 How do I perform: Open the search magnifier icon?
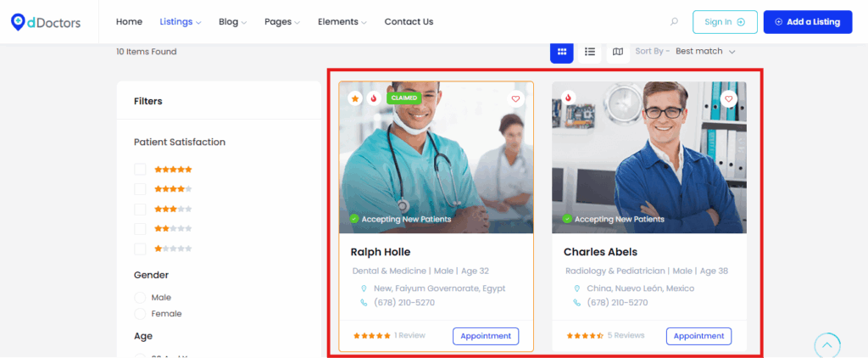pos(674,22)
